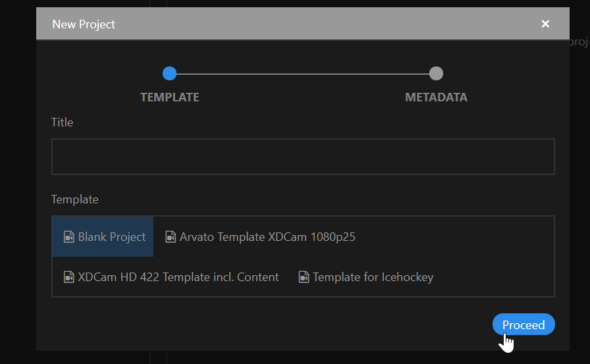Select the blue TEMPLATE step circle

coord(169,73)
